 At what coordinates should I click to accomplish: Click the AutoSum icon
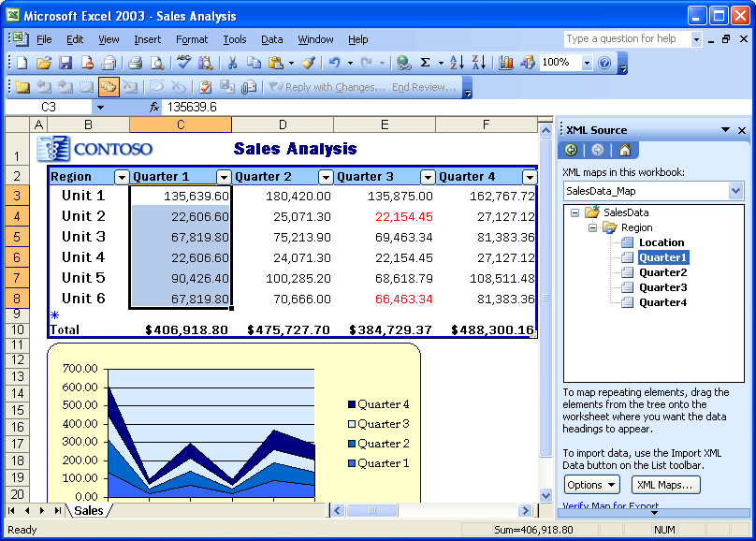(426, 62)
